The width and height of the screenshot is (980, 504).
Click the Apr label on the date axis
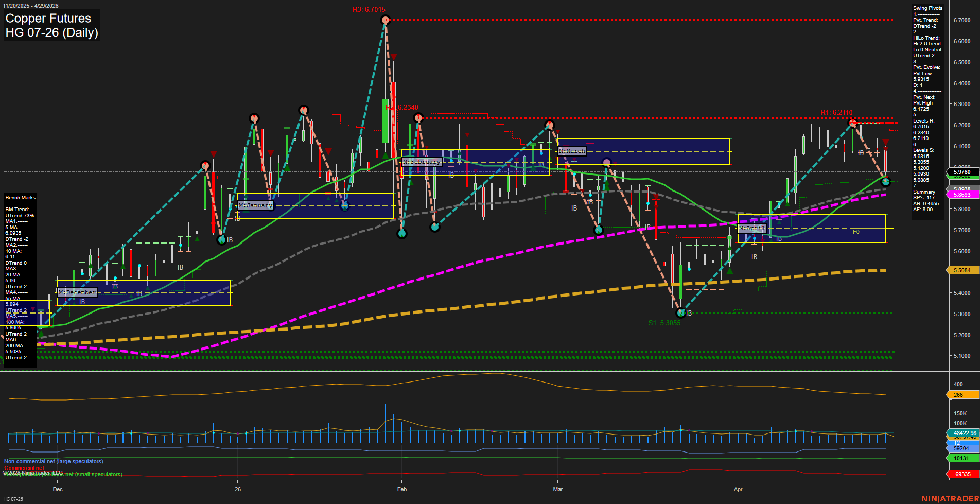point(738,489)
